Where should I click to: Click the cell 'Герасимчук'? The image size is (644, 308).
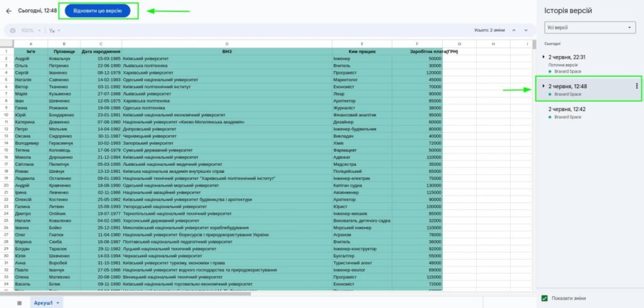point(64,143)
